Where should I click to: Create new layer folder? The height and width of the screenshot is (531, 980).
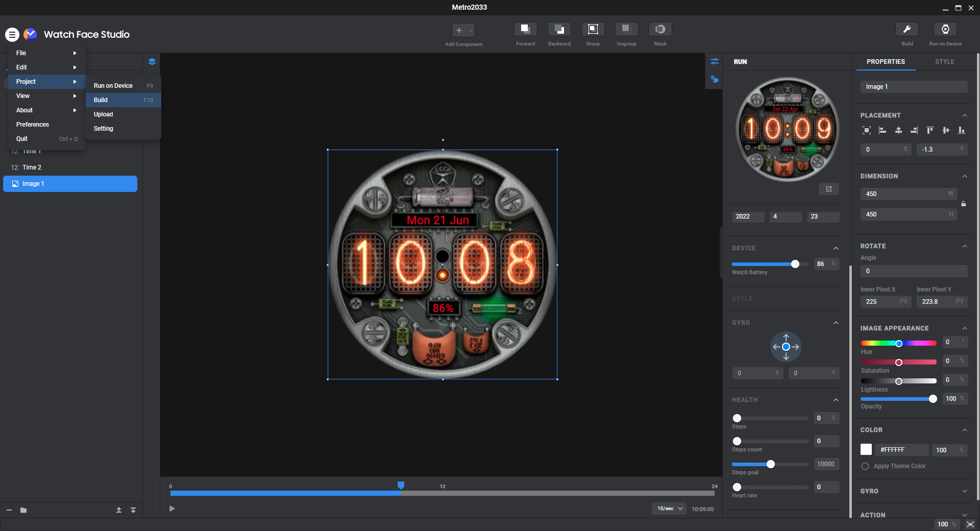(23, 510)
